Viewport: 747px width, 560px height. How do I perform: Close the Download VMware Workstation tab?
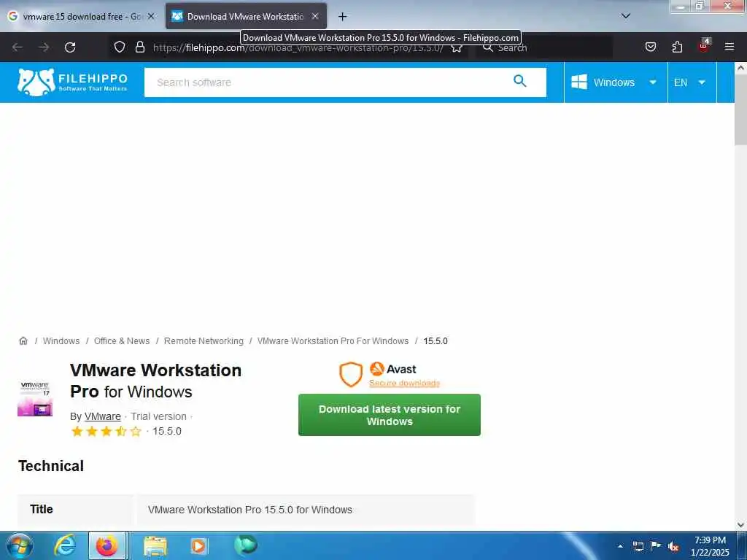coord(315,16)
